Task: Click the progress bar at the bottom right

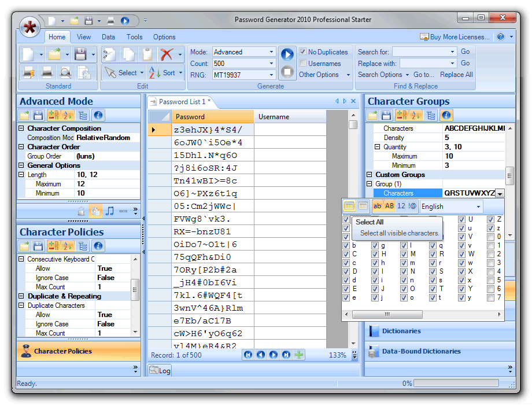Action: [456, 383]
